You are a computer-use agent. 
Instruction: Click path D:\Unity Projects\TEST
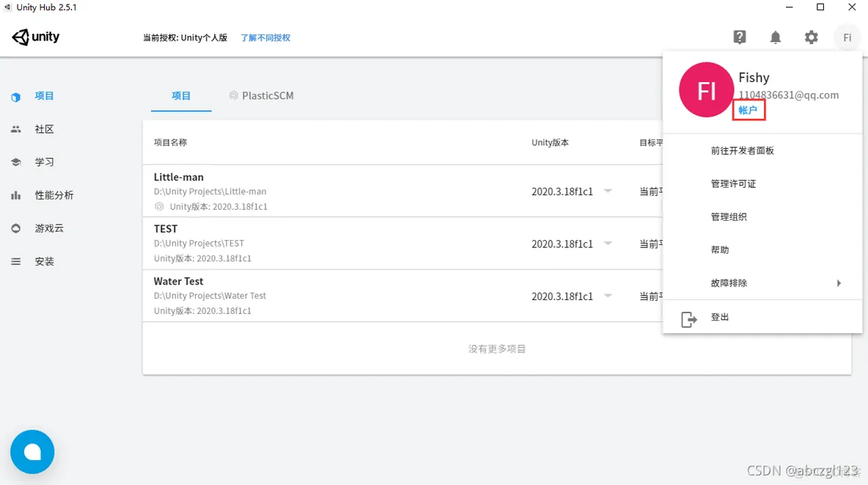point(199,244)
